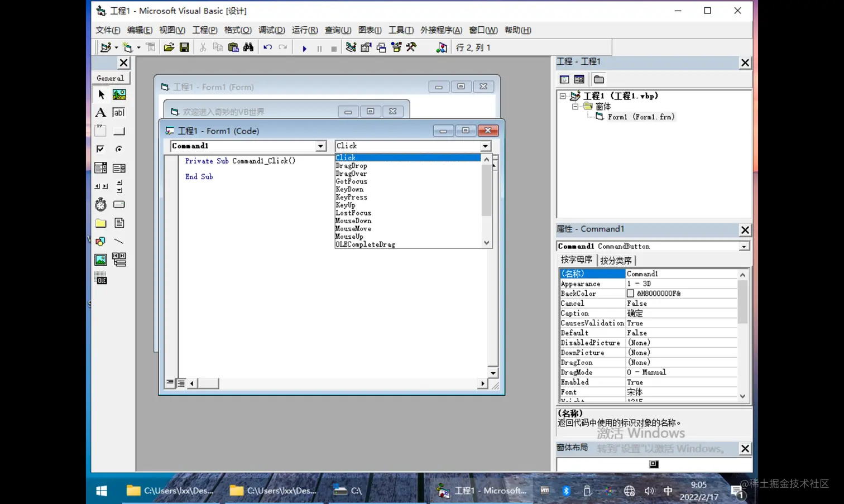Select the Label (A) control tool
The height and width of the screenshot is (504, 844).
pyautogui.click(x=100, y=113)
